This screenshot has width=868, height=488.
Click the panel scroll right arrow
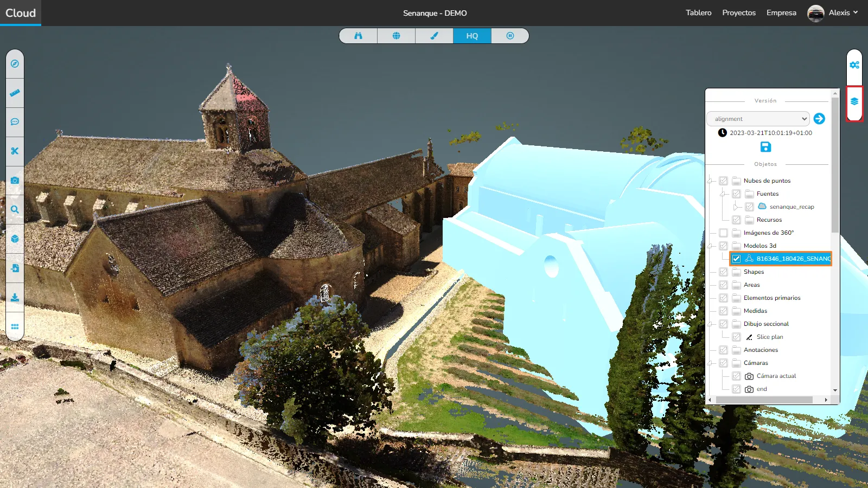(826, 400)
